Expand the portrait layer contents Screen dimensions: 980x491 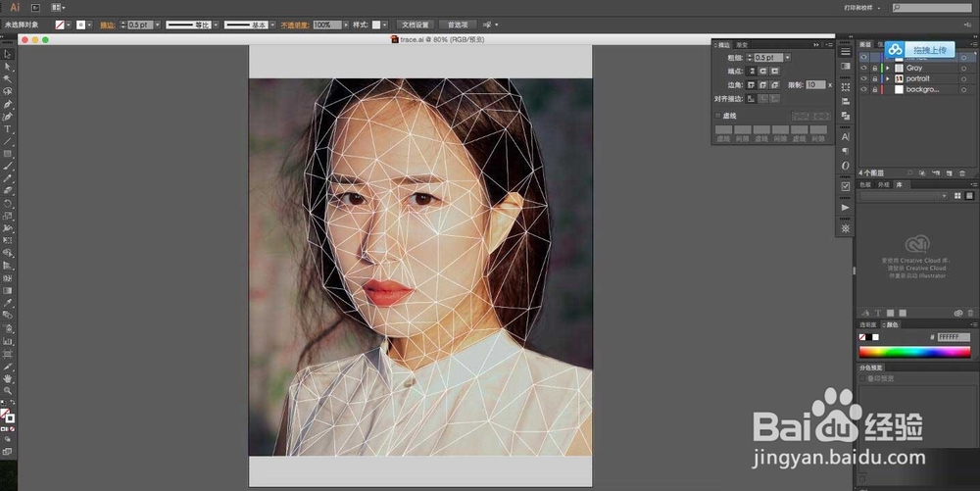[888, 78]
